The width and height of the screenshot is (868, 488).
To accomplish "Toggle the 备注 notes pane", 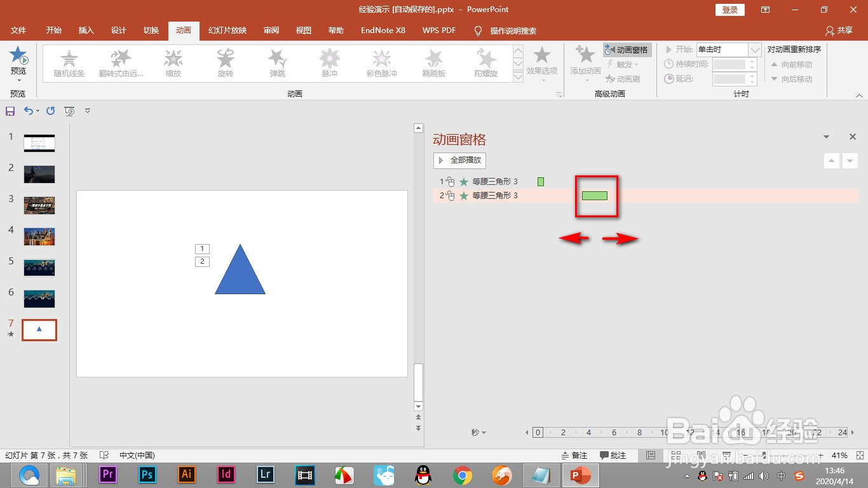I will [574, 456].
